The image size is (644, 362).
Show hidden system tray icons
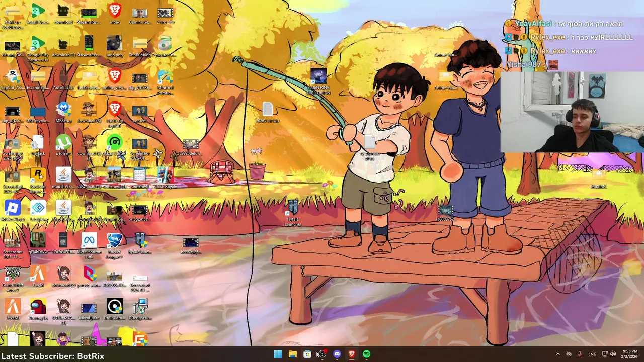557,354
